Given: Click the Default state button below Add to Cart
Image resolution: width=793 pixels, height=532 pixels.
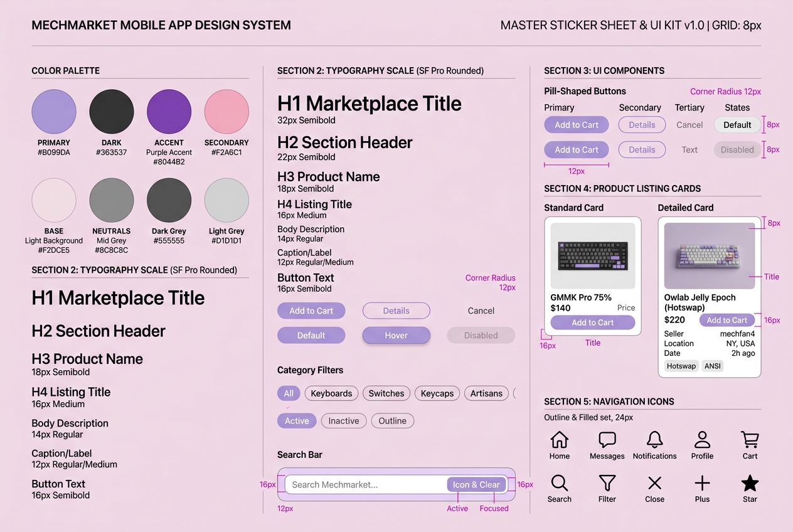Looking at the screenshot, I should (311, 335).
